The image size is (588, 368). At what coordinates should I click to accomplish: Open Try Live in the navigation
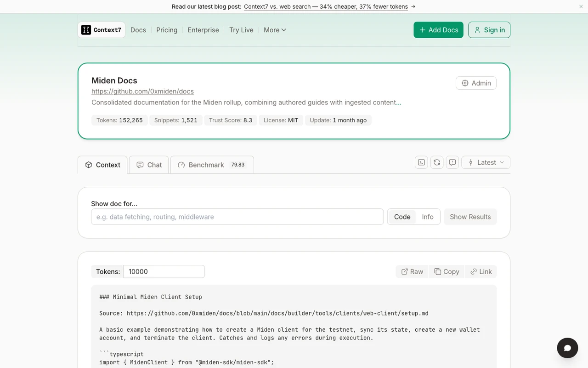point(241,30)
